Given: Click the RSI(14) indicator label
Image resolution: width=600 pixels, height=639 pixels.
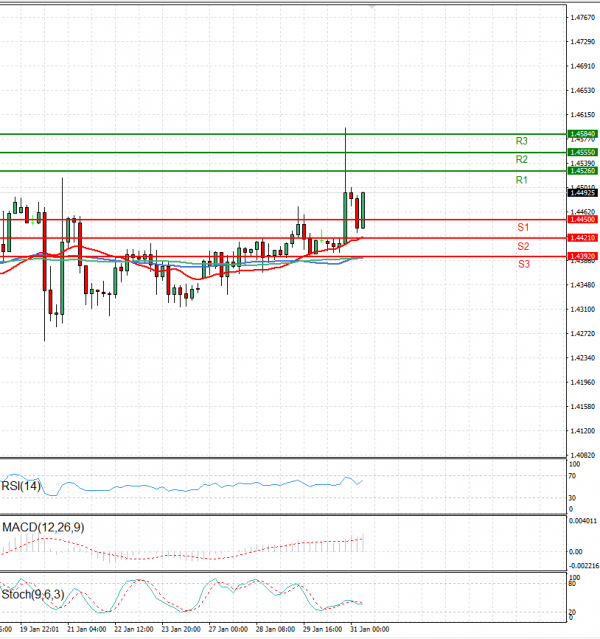Looking at the screenshot, I should pos(21,486).
